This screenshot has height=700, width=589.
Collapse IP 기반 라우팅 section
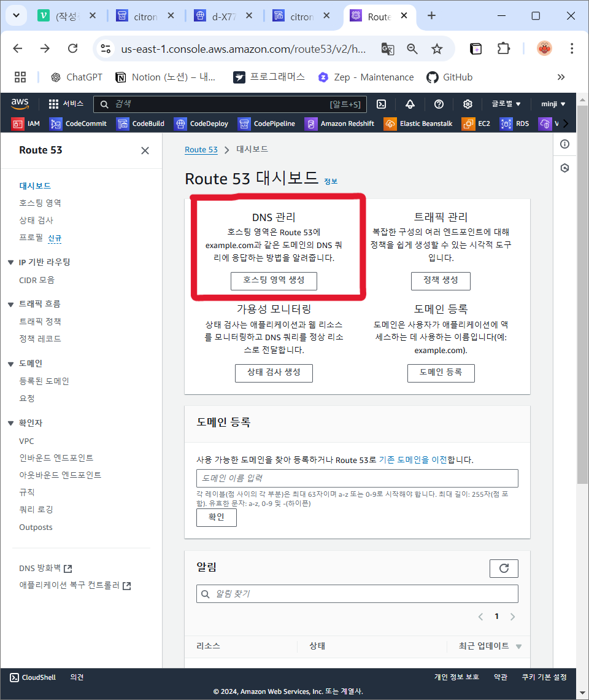tap(10, 263)
